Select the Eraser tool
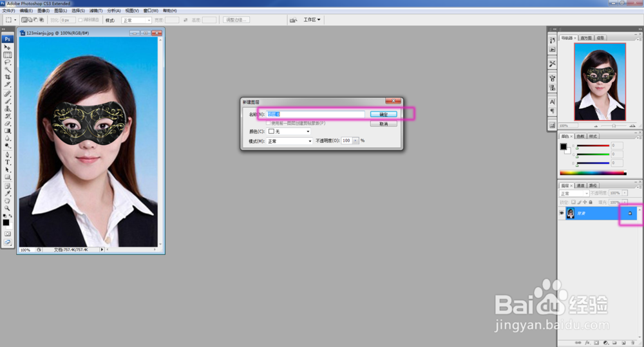The width and height of the screenshot is (644, 347). 7,124
